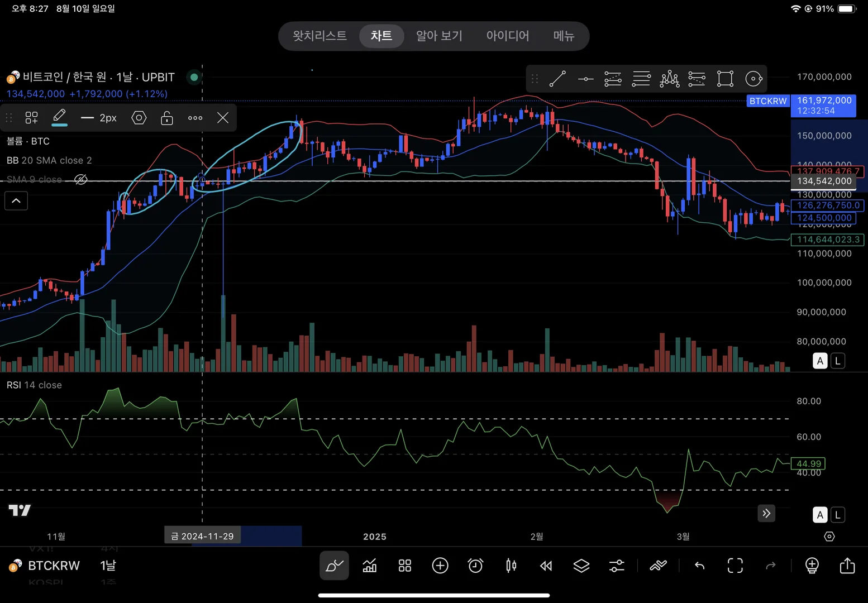Viewport: 868px width, 603px height.
Task: Tap the alarm clock alert icon
Action: 475,566
